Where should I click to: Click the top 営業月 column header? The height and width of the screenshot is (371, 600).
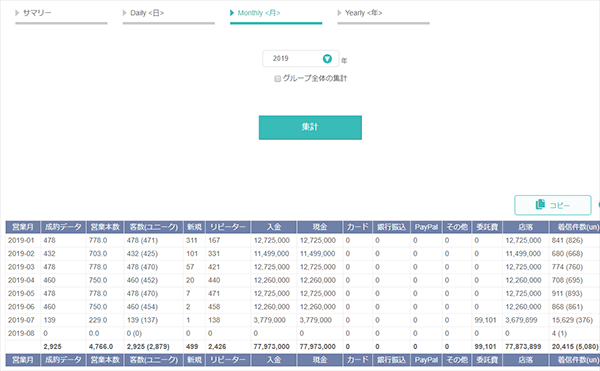pyautogui.click(x=23, y=227)
